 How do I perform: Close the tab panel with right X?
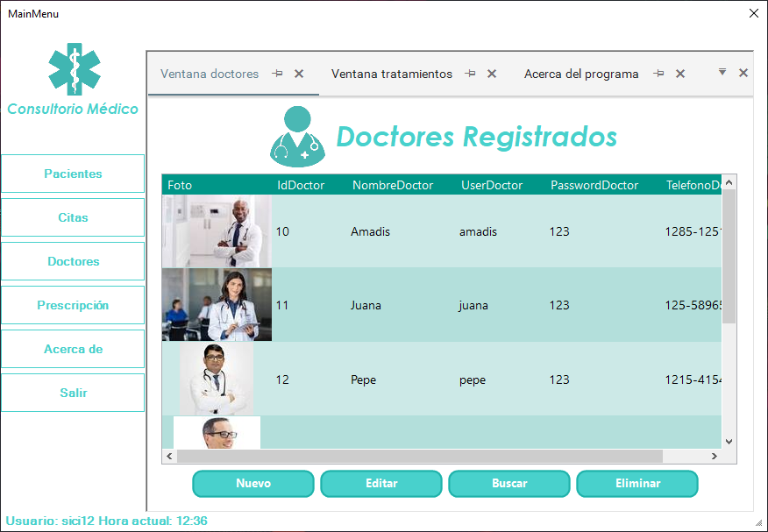tap(743, 73)
